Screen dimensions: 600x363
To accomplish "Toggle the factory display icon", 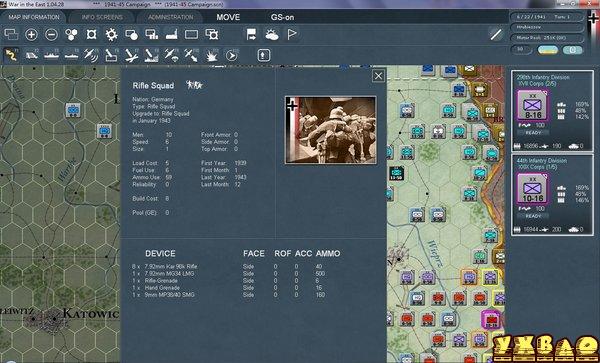I will coord(171,35).
